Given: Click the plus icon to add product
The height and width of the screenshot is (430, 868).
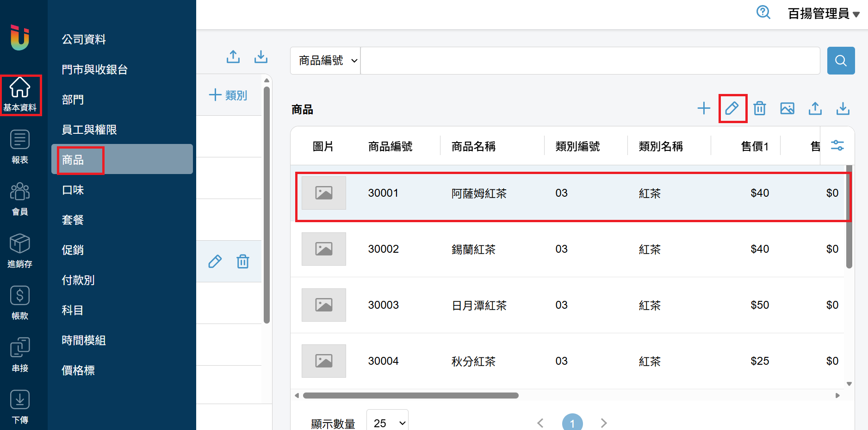Looking at the screenshot, I should (704, 108).
